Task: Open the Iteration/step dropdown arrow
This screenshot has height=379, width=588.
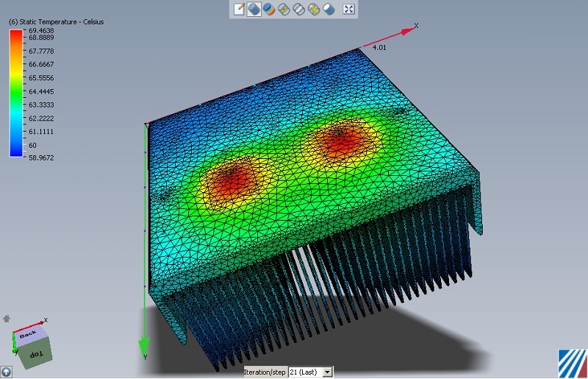Action: [327, 372]
